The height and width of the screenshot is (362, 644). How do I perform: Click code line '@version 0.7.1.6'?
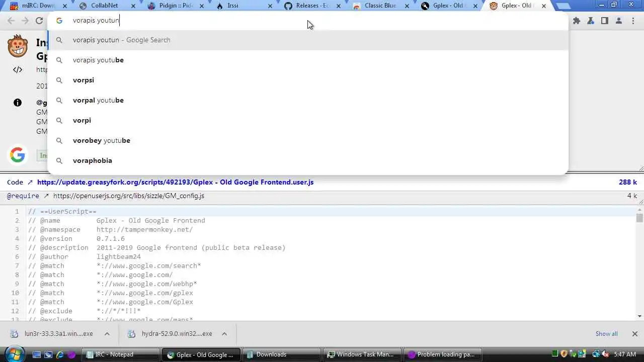point(76,239)
